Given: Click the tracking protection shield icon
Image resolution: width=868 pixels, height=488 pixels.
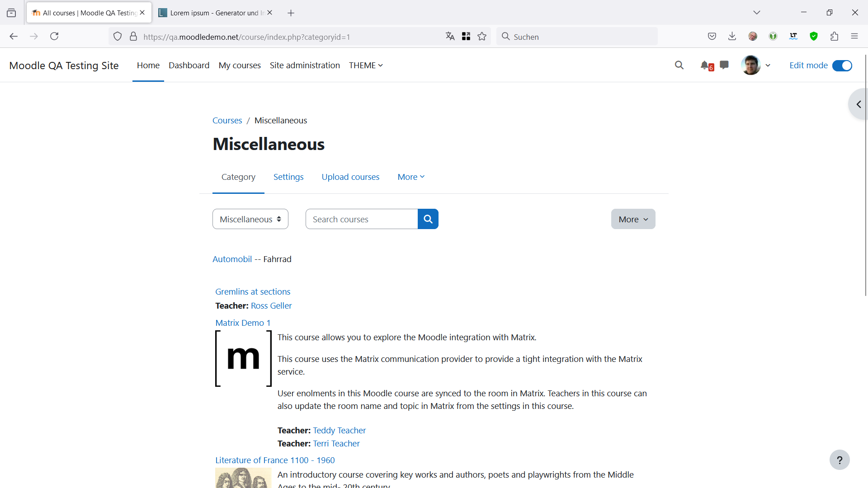Looking at the screenshot, I should [x=118, y=37].
